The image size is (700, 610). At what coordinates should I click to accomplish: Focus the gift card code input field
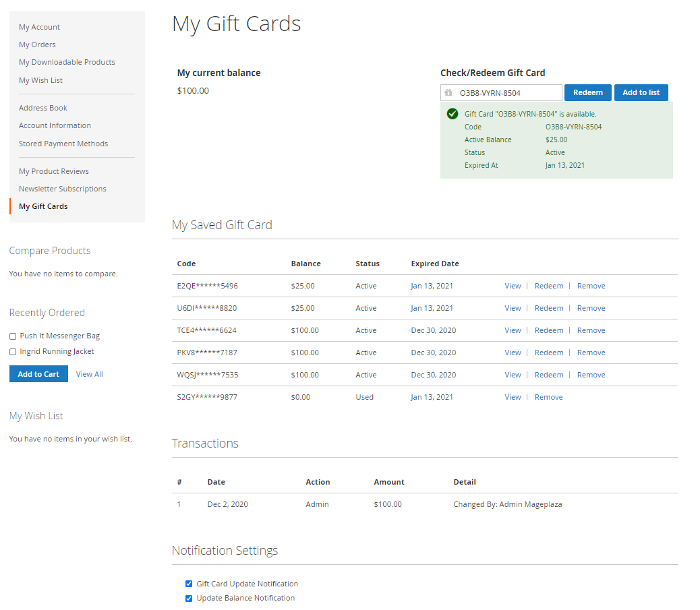508,93
